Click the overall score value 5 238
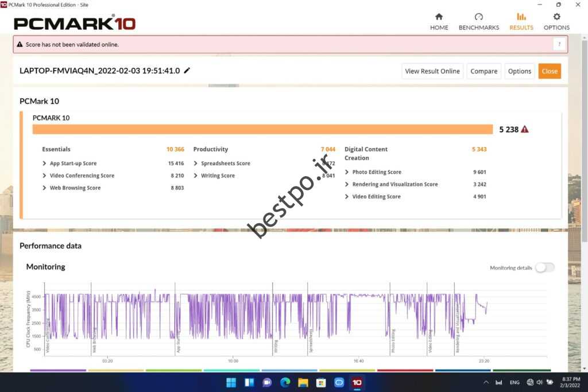Viewport: 588px width, 392px height. (509, 129)
